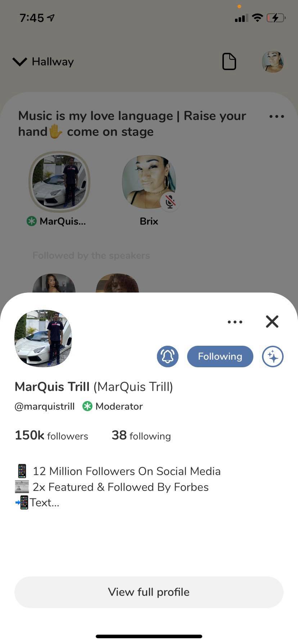The width and height of the screenshot is (298, 644).
Task: Open your own avatar at the top
Action: [x=273, y=61]
